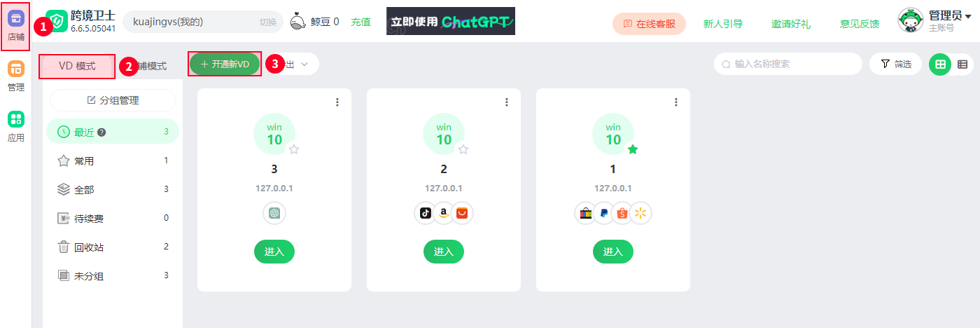Click the PayPal icon on card 1
Viewport: 980px width, 328px height.
pos(604,213)
